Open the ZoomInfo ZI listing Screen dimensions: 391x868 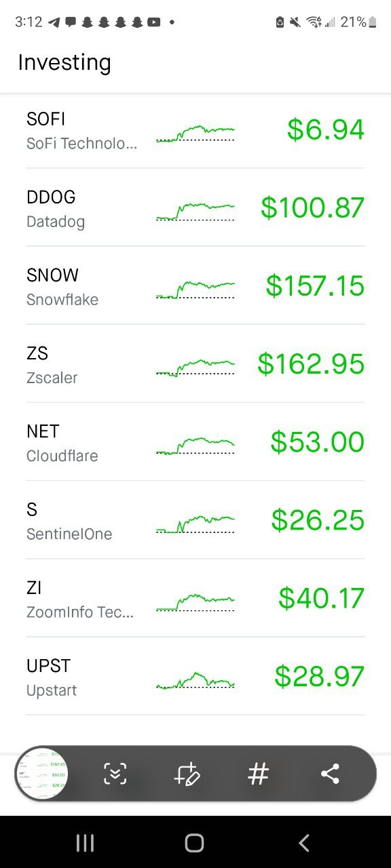tap(195, 598)
